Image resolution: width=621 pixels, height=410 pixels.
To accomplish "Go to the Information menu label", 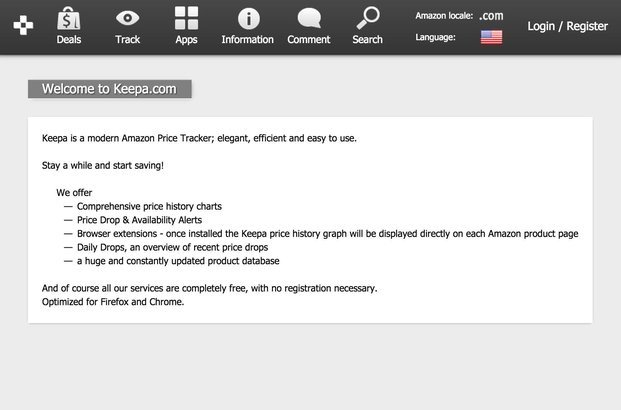I will [247, 40].
